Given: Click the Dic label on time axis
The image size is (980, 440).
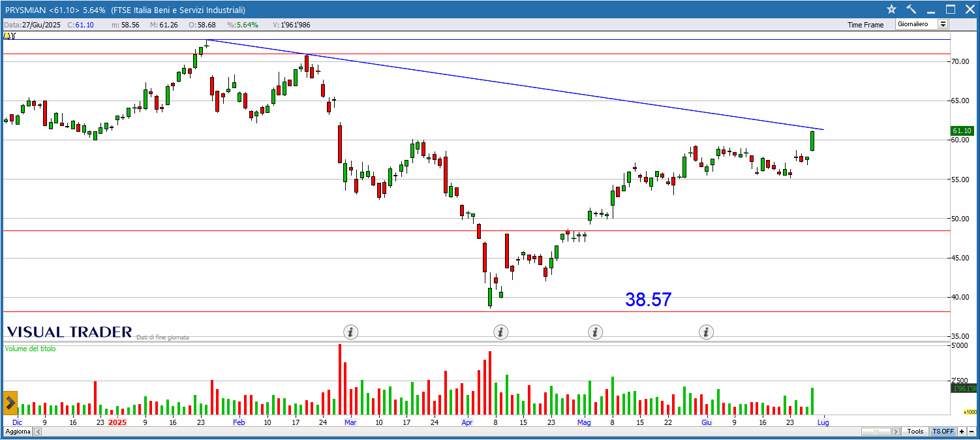Looking at the screenshot, I should coord(17,422).
